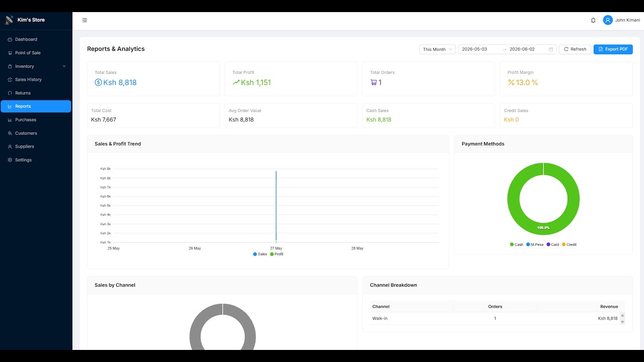This screenshot has width=644, height=362.
Task: Click the 27 May spike on the trend chart
Action: 276,206
